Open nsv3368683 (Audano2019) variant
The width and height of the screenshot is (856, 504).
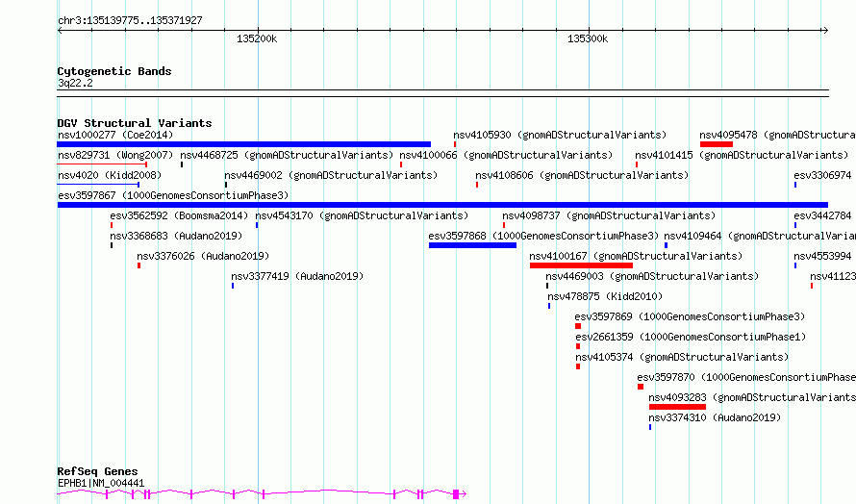click(x=176, y=236)
